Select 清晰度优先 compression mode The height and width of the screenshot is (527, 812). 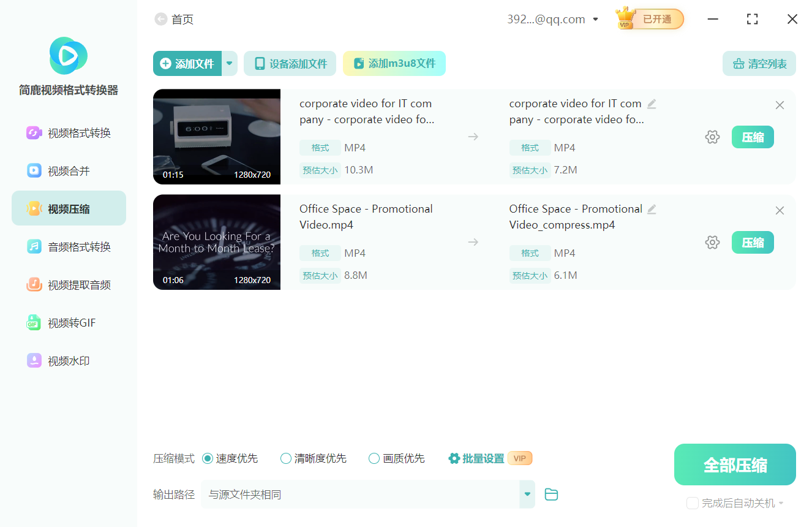pyautogui.click(x=286, y=458)
